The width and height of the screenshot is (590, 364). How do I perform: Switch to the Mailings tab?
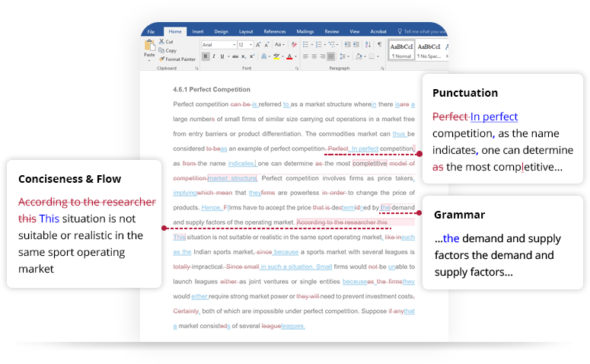click(x=305, y=32)
